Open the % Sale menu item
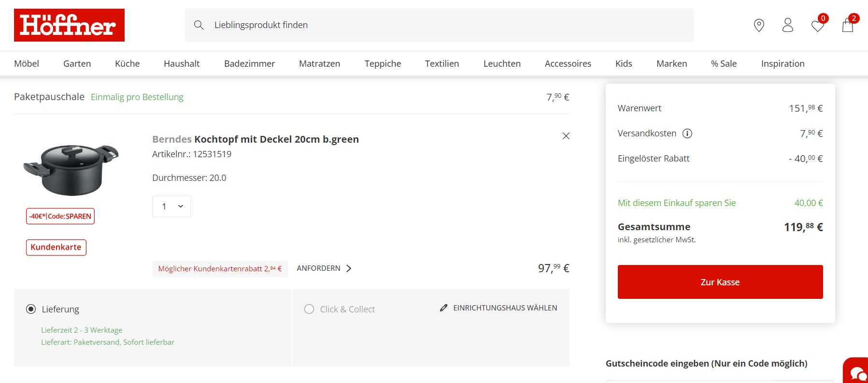868x383 pixels. [x=724, y=64]
